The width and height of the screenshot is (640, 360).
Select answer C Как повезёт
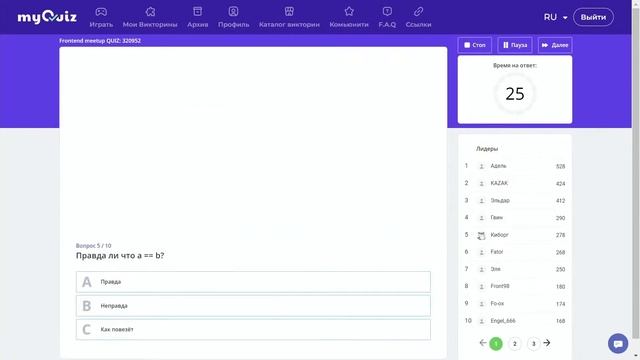point(253,329)
